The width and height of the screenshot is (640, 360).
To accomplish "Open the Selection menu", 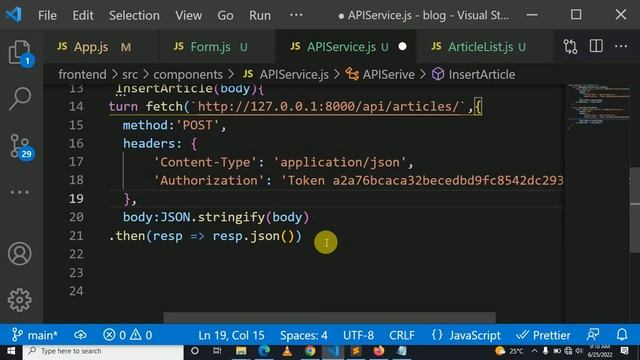I will coord(134,16).
